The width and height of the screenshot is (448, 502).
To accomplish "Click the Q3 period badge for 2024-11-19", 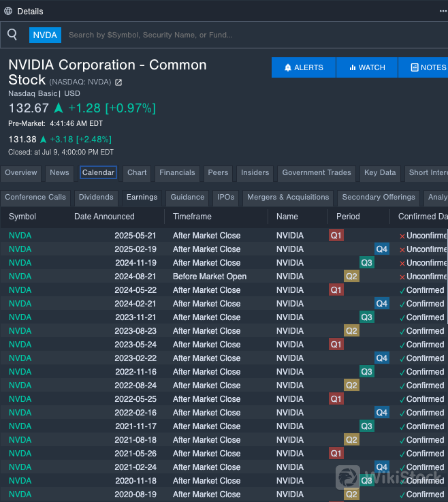I will pyautogui.click(x=367, y=263).
